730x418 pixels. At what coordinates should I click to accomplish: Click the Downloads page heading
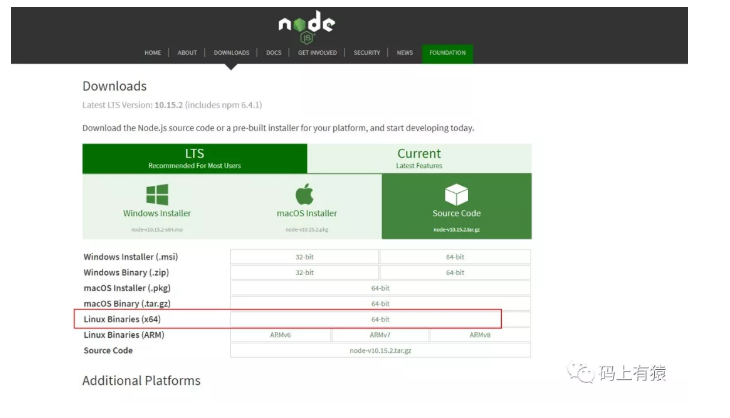tap(115, 86)
